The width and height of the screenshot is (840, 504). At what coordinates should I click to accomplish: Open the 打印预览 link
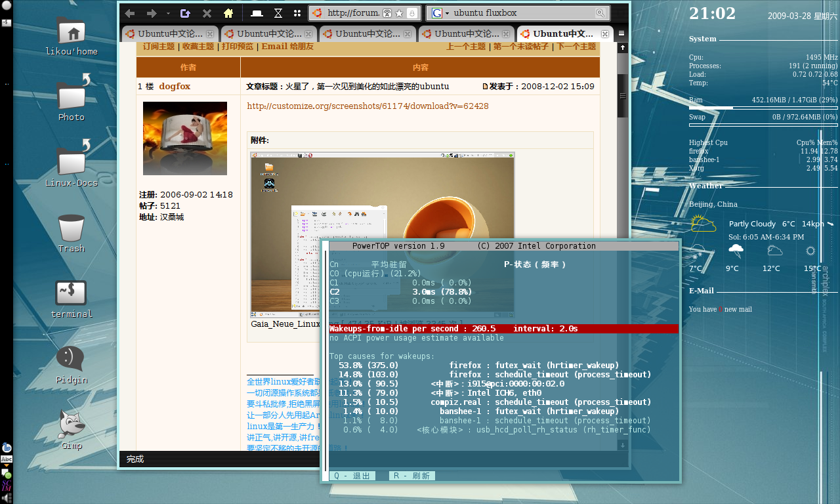237,47
